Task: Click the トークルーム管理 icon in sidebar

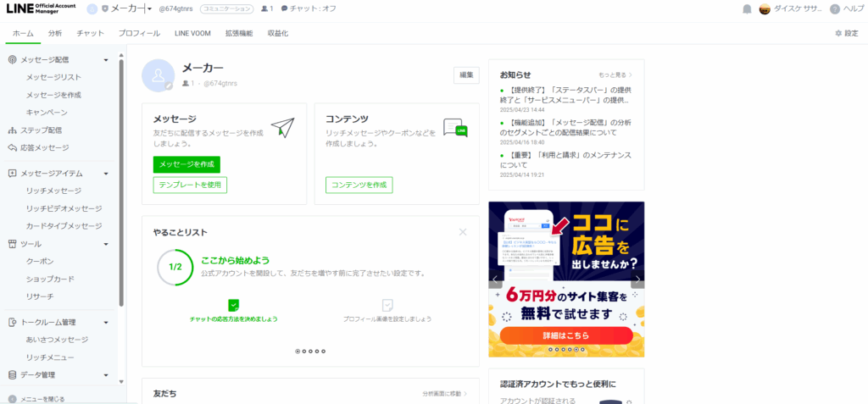Action: pyautogui.click(x=12, y=322)
